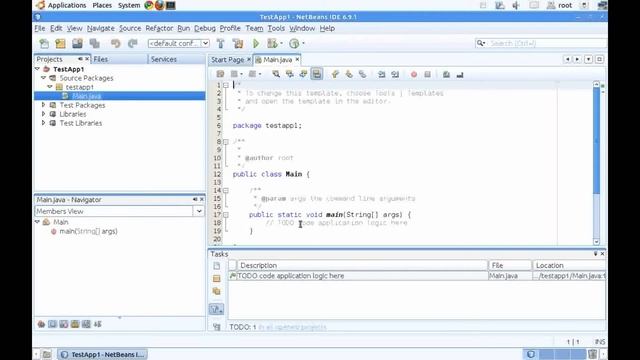Collapse the testapp1 package node
The width and height of the screenshot is (640, 360).
50,87
